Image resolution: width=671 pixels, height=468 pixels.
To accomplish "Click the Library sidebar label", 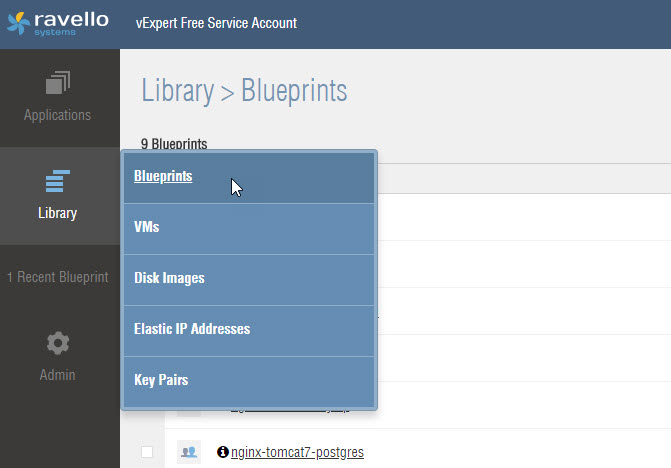I will pyautogui.click(x=57, y=213).
